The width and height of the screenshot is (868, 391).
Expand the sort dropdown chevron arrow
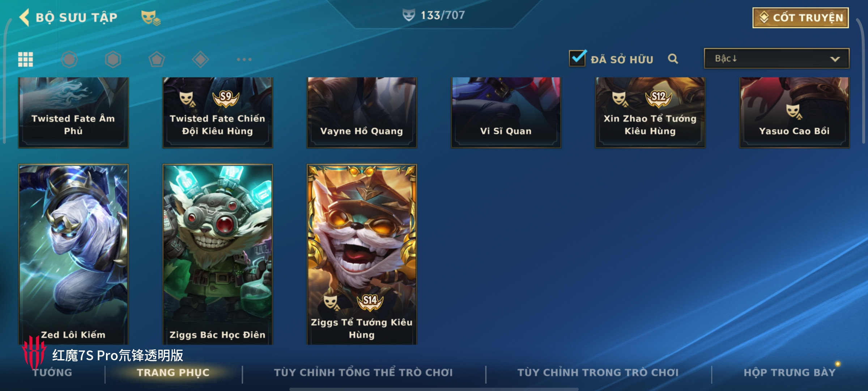[835, 59]
